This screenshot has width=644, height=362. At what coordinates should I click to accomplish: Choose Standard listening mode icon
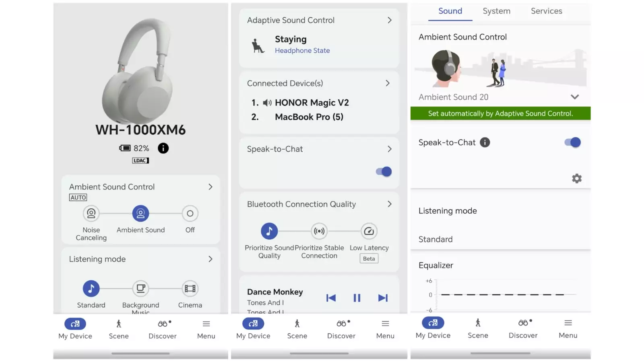pos(91,288)
